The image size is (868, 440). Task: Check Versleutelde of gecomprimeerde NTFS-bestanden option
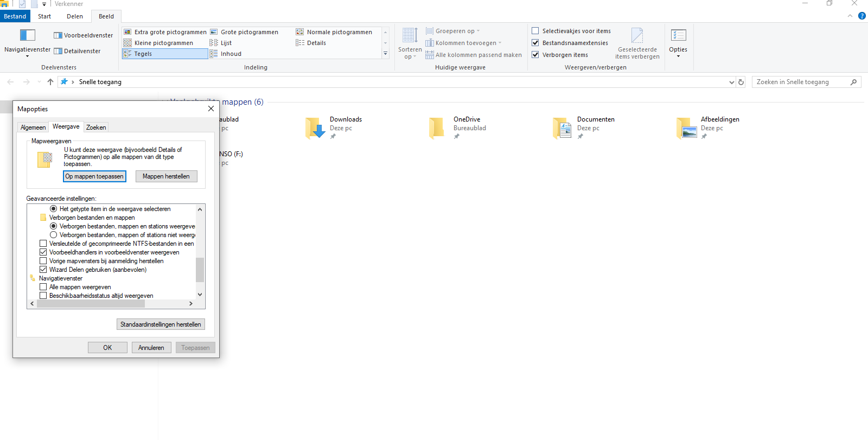point(43,244)
